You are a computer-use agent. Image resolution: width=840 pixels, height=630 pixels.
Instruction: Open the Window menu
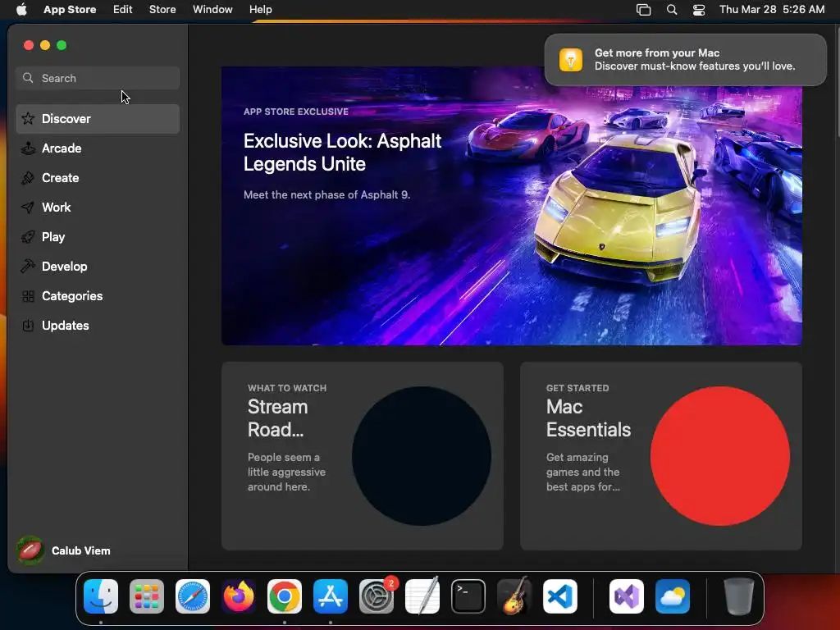tap(212, 10)
